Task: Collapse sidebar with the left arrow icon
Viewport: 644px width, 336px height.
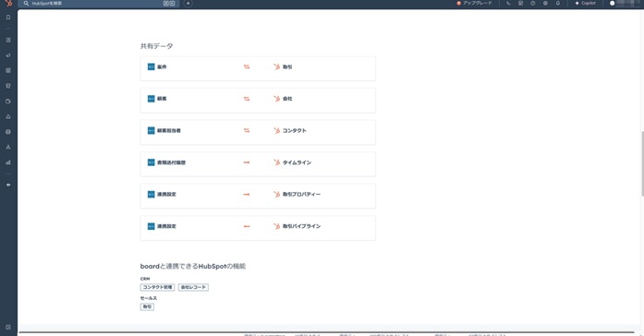Action: (8, 185)
